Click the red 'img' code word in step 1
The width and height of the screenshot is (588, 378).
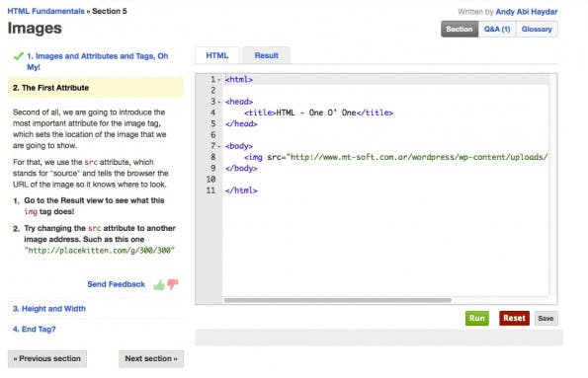(x=31, y=211)
